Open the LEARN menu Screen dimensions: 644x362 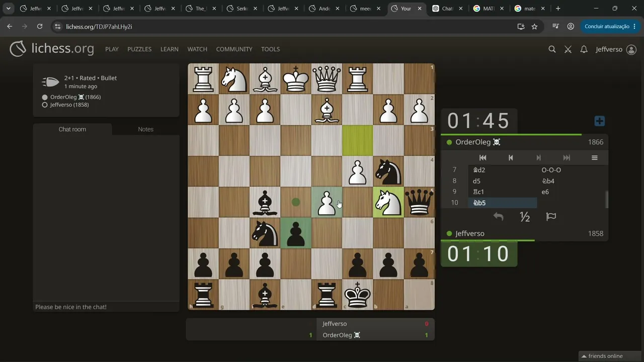(x=170, y=49)
